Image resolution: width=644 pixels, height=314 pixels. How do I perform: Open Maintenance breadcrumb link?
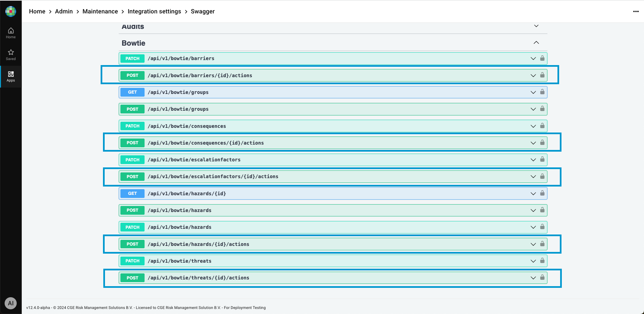[x=100, y=11]
